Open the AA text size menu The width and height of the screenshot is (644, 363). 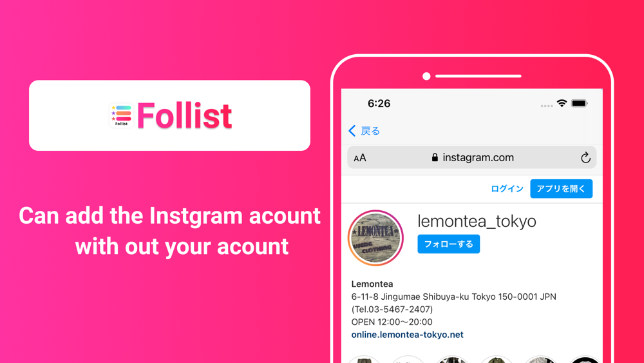(360, 158)
